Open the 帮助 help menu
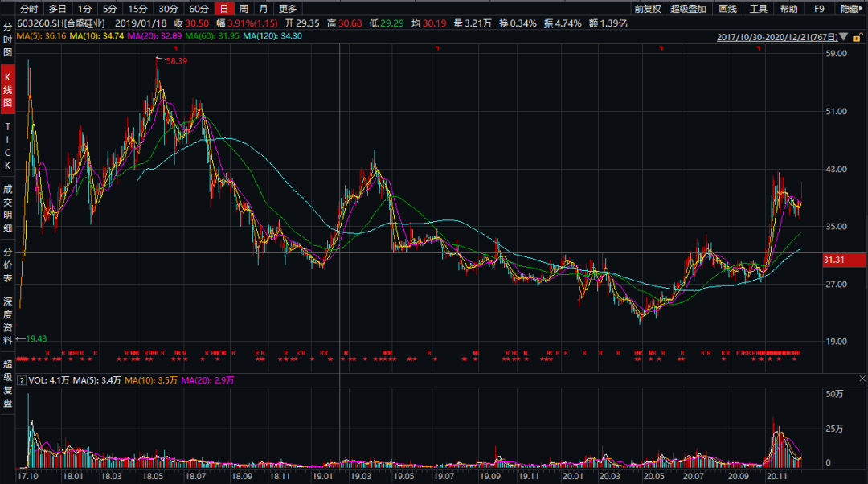The width and height of the screenshot is (868, 484). coord(789,9)
